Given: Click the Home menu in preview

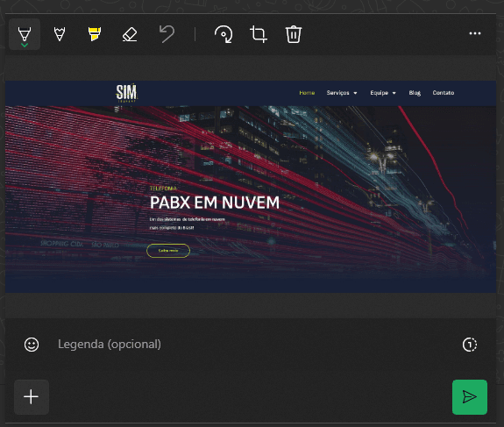Looking at the screenshot, I should pos(307,93).
